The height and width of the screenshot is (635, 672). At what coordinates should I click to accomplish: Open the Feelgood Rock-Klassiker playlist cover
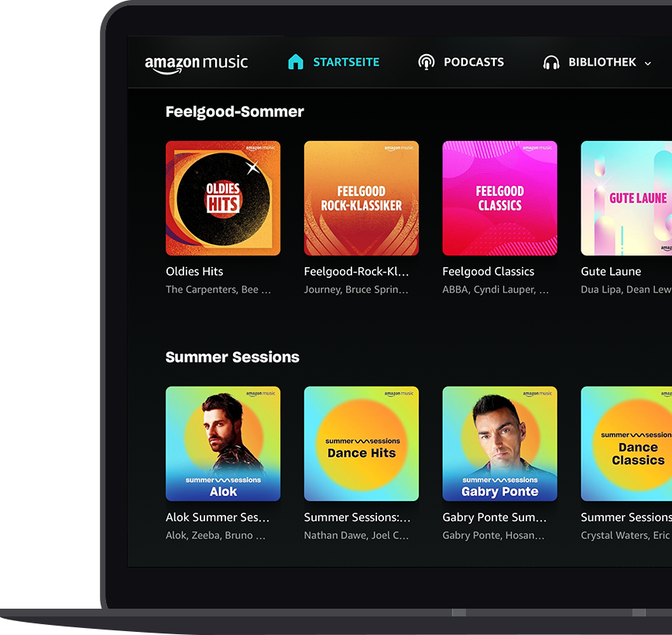pyautogui.click(x=362, y=198)
